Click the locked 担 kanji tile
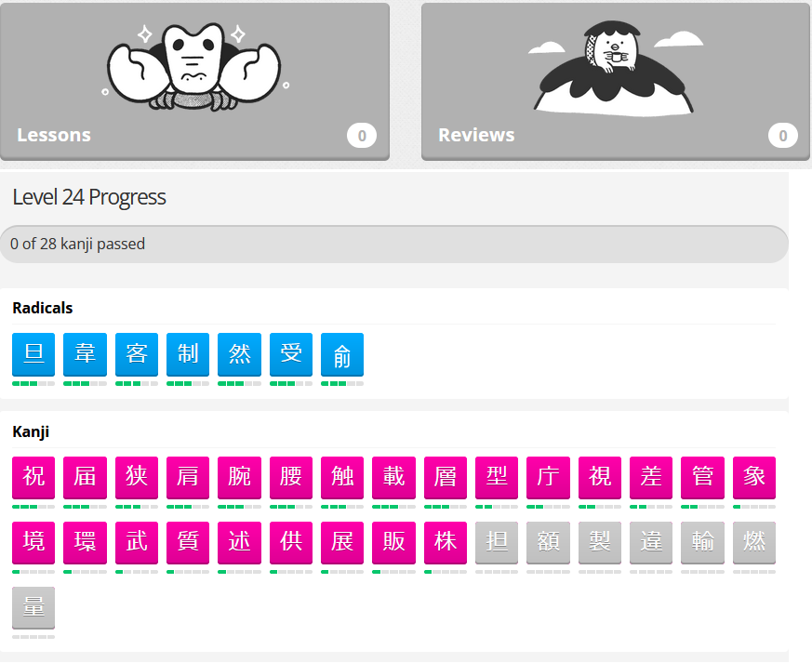This screenshot has width=812, height=663. pos(497,543)
